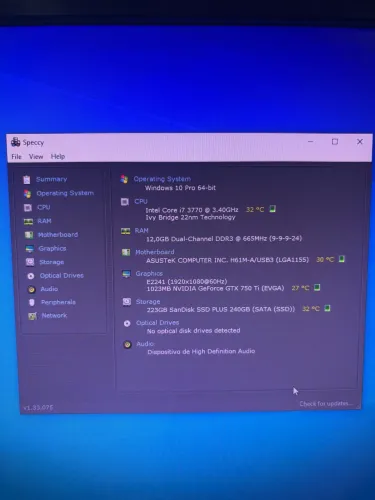Click the Network sidebar icon

click(x=32, y=316)
